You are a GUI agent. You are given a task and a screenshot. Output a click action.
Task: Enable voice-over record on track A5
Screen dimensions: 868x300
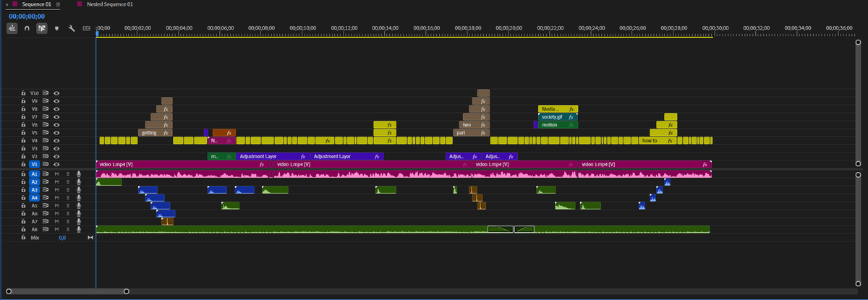pyautogui.click(x=78, y=205)
